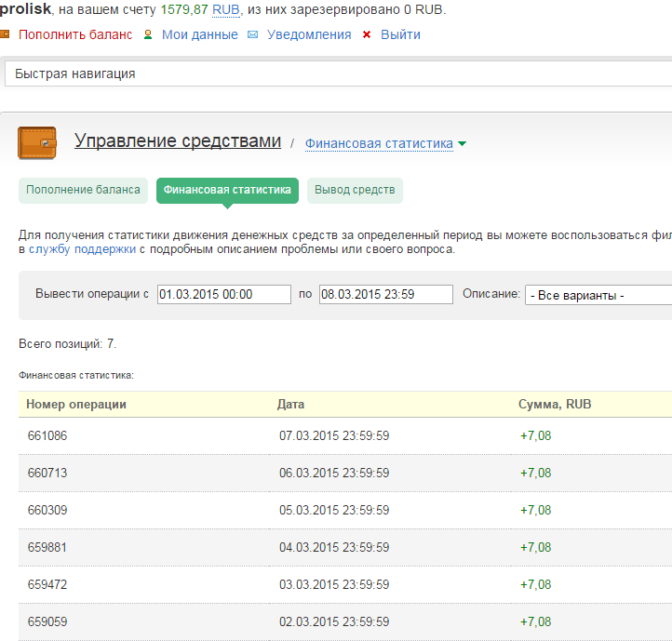Image resolution: width=672 pixels, height=641 pixels.
Task: Click the Сумма, RUB column header
Action: pyautogui.click(x=555, y=404)
